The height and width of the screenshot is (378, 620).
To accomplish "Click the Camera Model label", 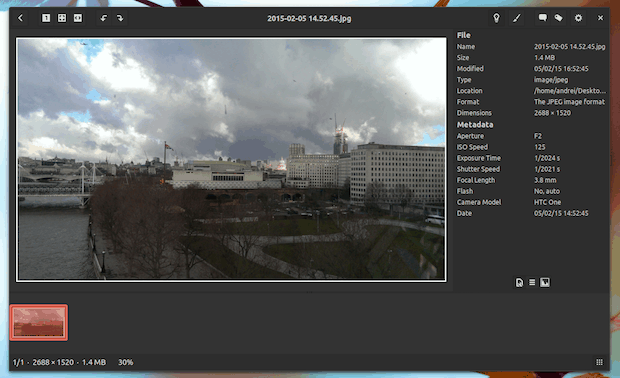I will (x=479, y=202).
